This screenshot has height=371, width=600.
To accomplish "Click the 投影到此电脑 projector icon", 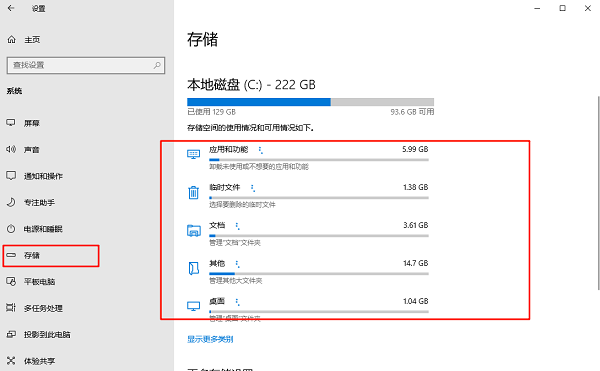I will tap(11, 334).
